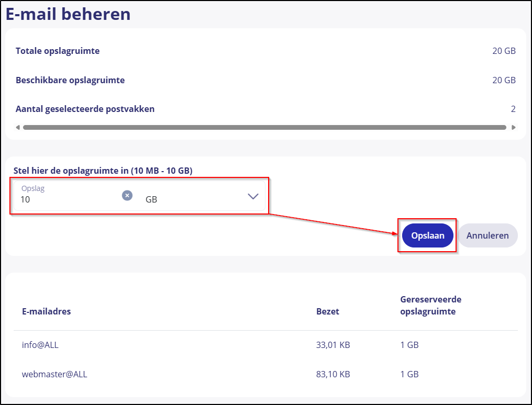This screenshot has width=532, height=405.
Task: Click the E-mail beheren page title
Action: (x=68, y=14)
